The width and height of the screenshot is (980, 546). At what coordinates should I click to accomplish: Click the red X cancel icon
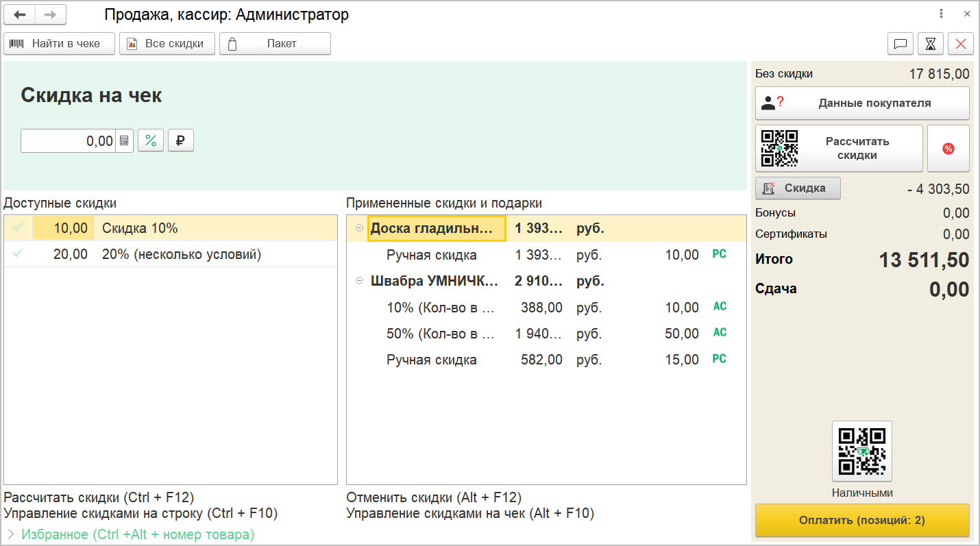(x=961, y=44)
